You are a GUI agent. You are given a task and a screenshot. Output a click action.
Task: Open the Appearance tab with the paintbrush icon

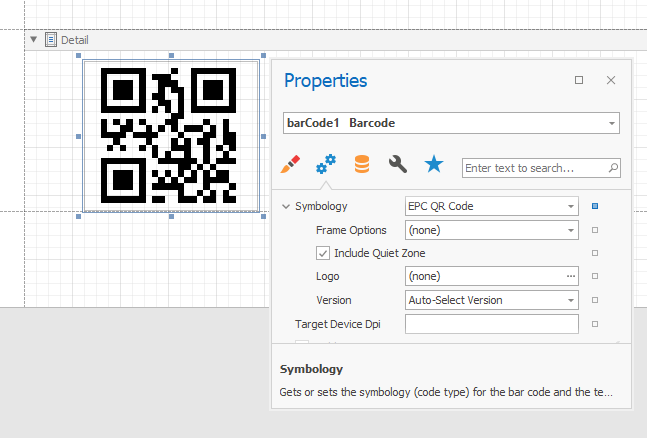click(x=291, y=165)
